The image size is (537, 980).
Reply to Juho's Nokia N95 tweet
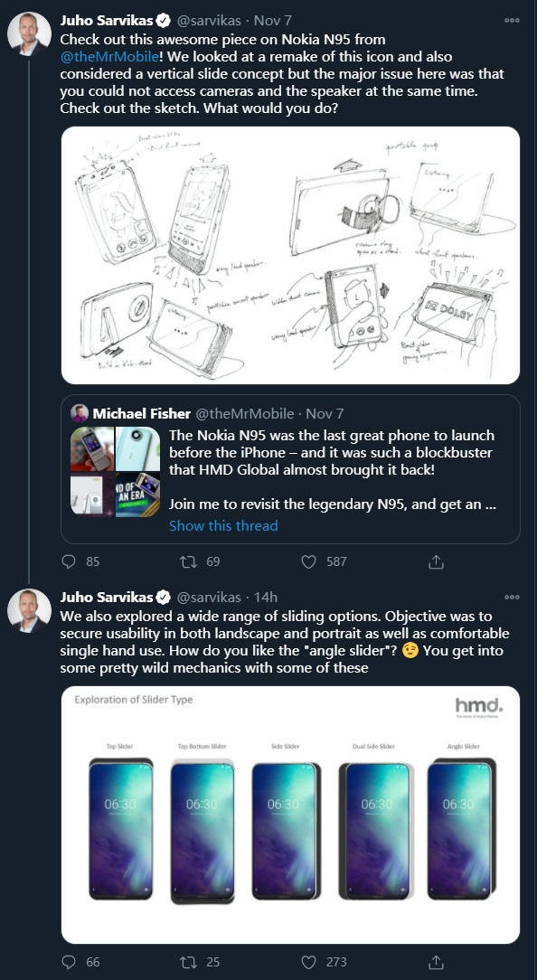pyautogui.click(x=68, y=561)
